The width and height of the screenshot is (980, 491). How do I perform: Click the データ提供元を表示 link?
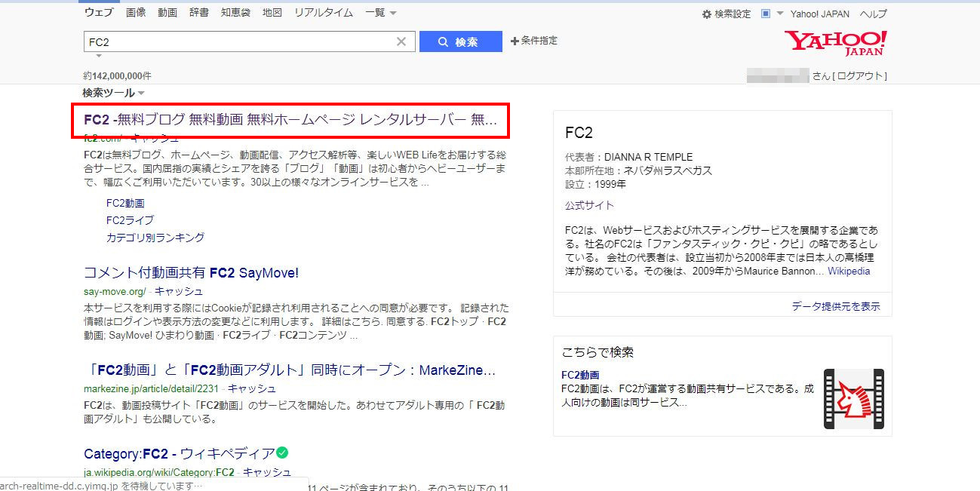(x=836, y=306)
